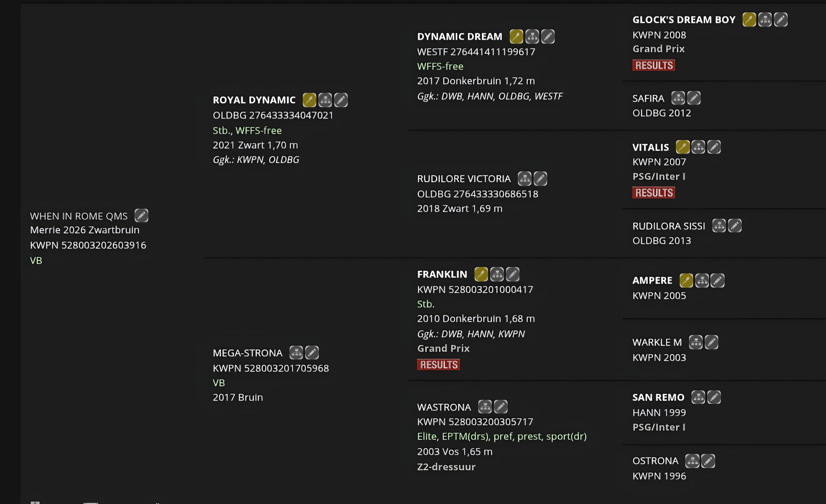Select the yellow stallion icon next to VITALIS
The height and width of the screenshot is (504, 826).
683,147
